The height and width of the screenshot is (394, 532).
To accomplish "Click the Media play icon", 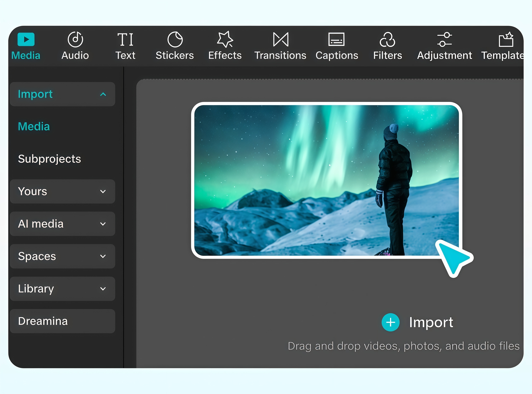I will [26, 39].
